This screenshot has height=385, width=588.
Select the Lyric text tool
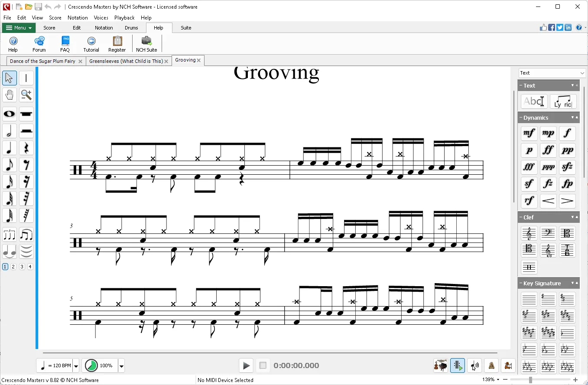(563, 102)
